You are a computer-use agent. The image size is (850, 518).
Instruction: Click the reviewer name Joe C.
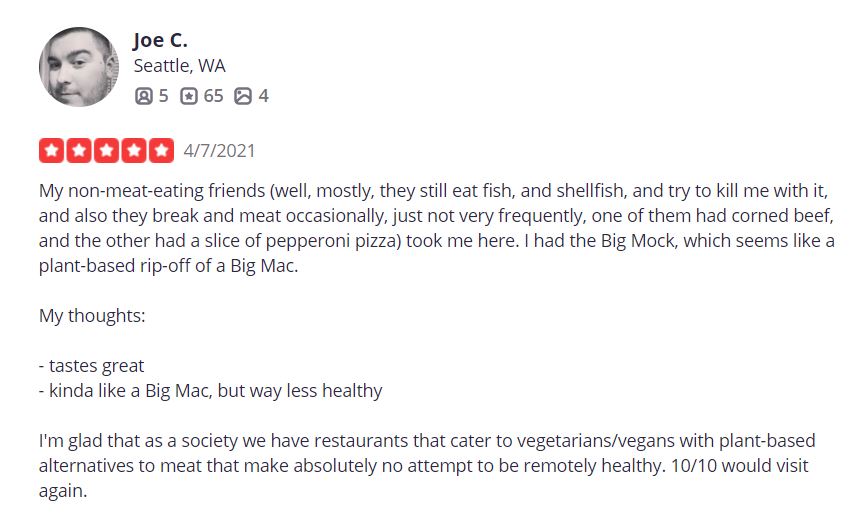point(160,40)
